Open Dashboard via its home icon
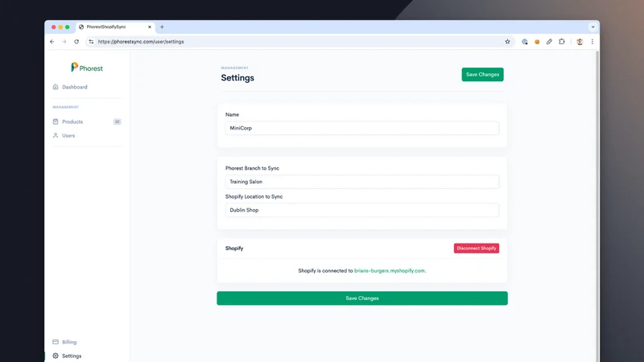Viewport: 644px width, 362px height. 56,87
